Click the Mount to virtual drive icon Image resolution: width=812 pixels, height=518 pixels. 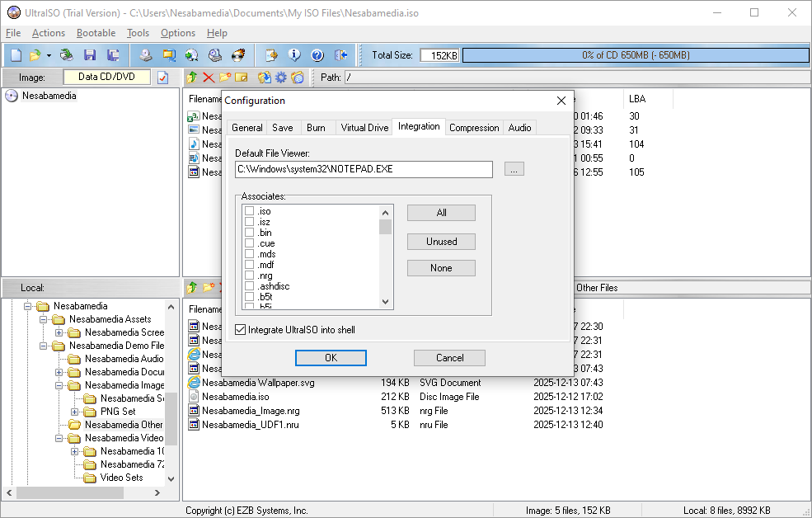click(x=192, y=55)
